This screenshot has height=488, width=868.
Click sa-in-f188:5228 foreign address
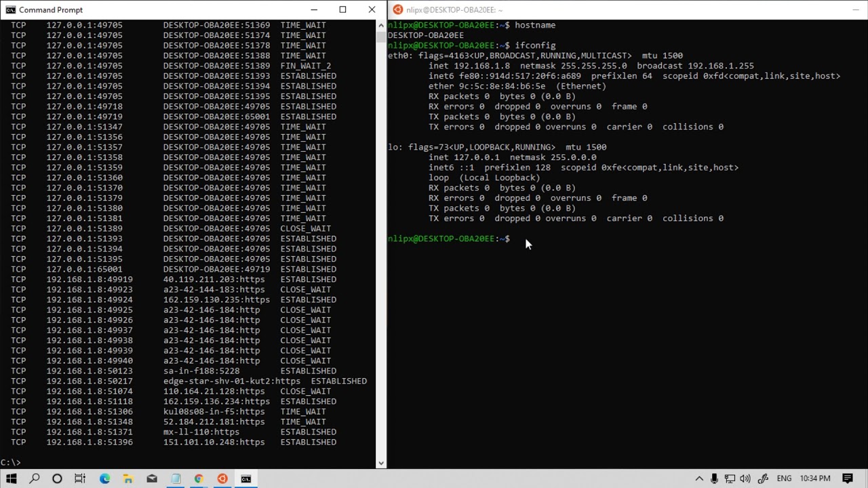pyautogui.click(x=201, y=371)
